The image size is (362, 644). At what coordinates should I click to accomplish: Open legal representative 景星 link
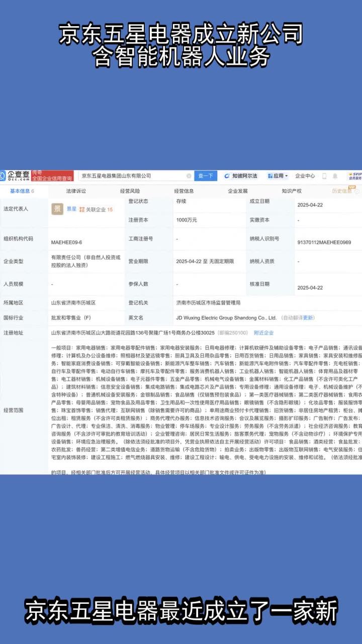[71, 209]
